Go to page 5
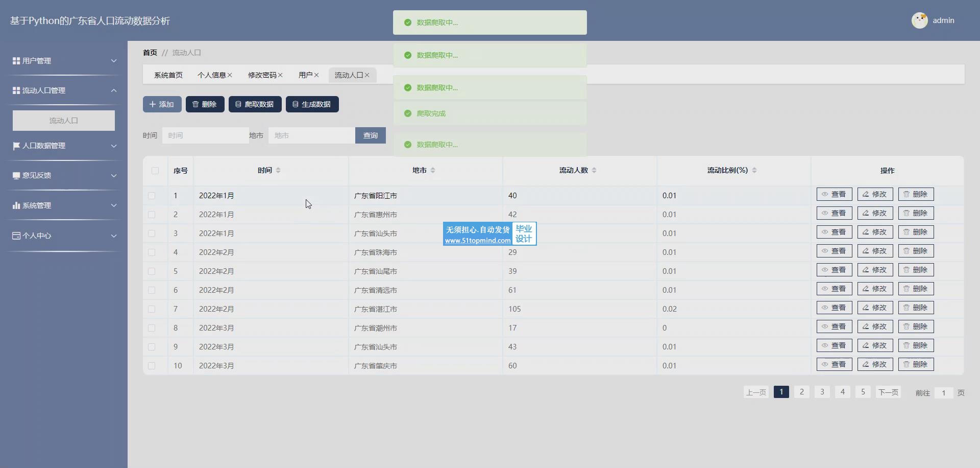 pos(863,392)
